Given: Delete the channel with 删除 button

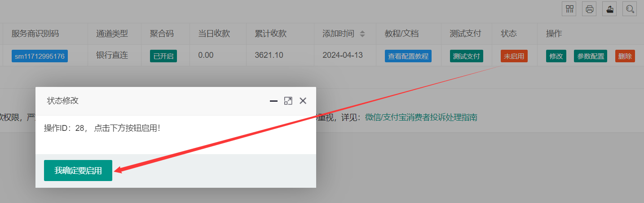Looking at the screenshot, I should click(x=625, y=56).
